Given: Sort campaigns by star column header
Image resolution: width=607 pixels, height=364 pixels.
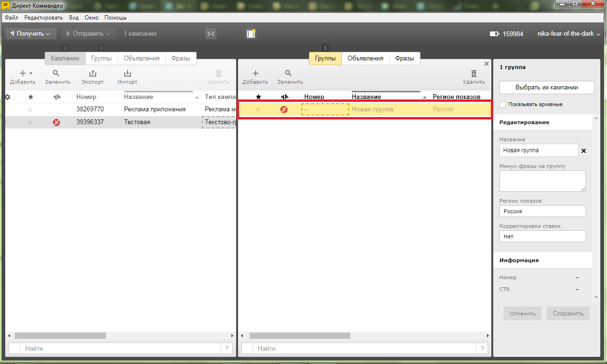Looking at the screenshot, I should 30,97.
